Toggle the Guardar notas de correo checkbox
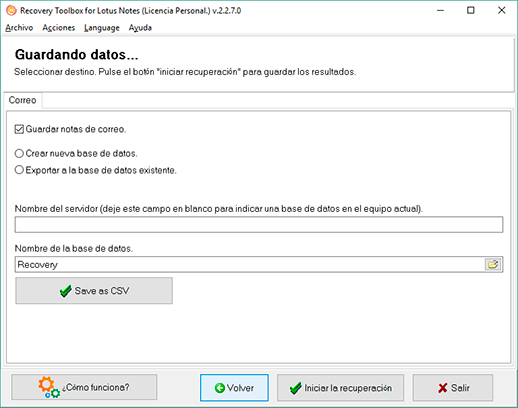The width and height of the screenshot is (518, 408). click(x=19, y=129)
